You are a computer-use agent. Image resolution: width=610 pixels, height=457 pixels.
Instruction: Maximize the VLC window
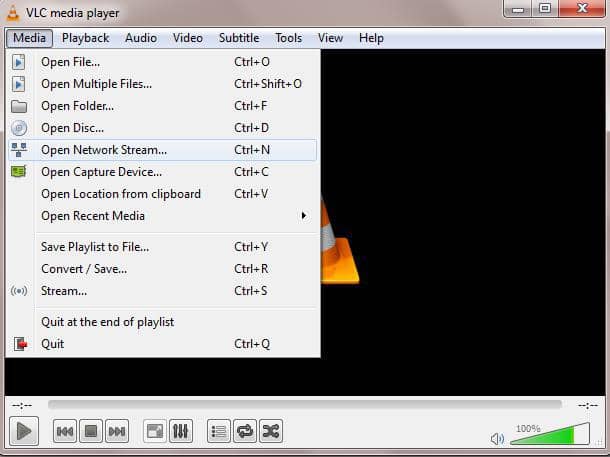pyautogui.click(x=545, y=8)
